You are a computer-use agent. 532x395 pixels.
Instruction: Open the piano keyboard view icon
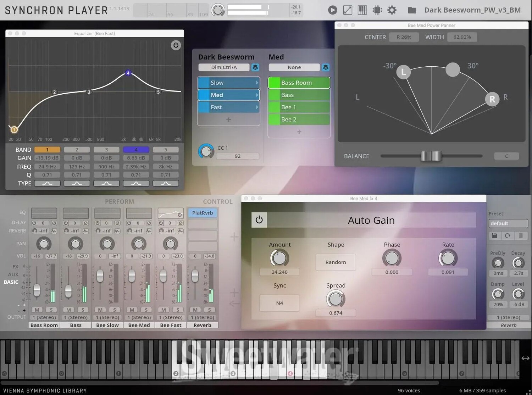tap(362, 10)
